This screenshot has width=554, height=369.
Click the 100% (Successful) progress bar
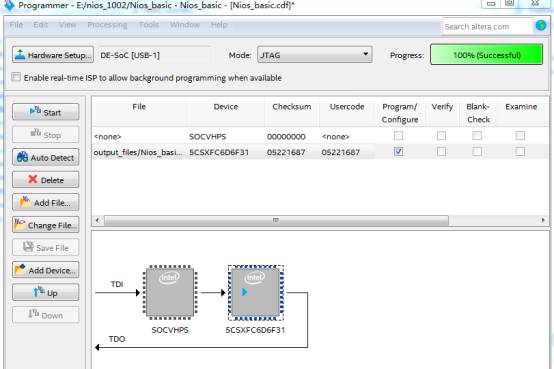(x=486, y=54)
